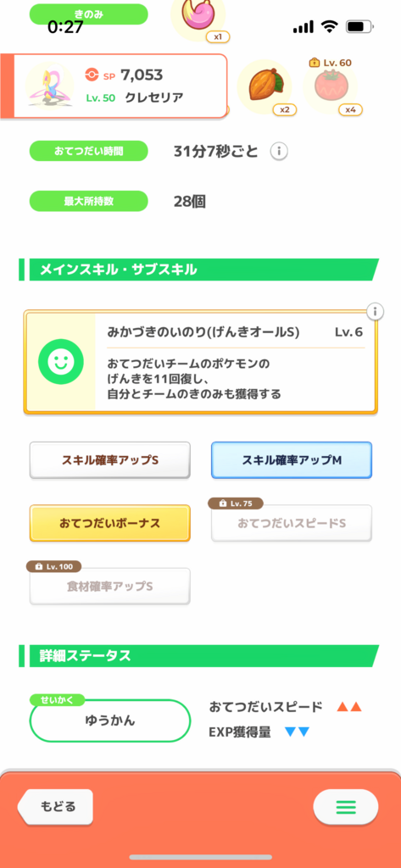This screenshot has width=401, height=868.
Task: Tap the きのみ label pill
Action: tap(88, 14)
